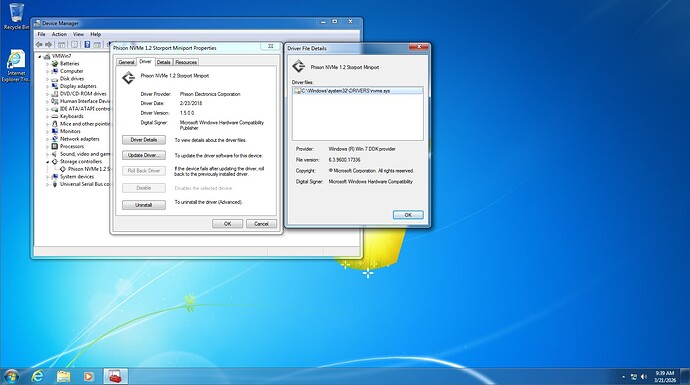The image size is (690, 385).
Task: Click the Disk drives category icon
Action: (x=55, y=79)
